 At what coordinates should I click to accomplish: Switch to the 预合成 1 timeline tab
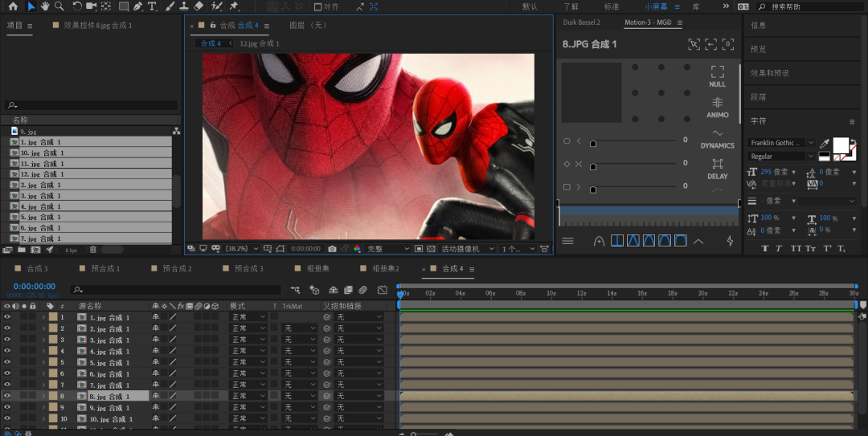(x=106, y=268)
